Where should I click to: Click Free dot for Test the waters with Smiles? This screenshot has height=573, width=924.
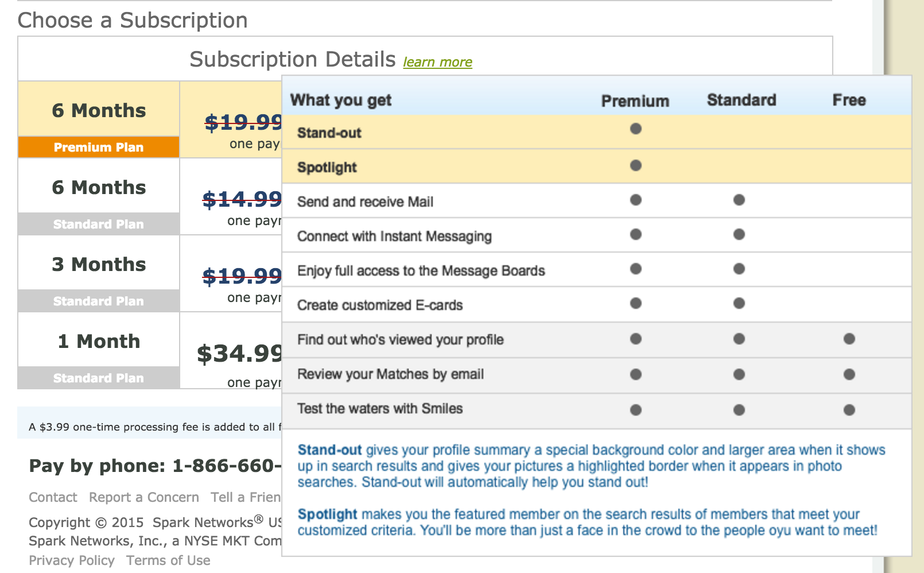click(x=849, y=410)
